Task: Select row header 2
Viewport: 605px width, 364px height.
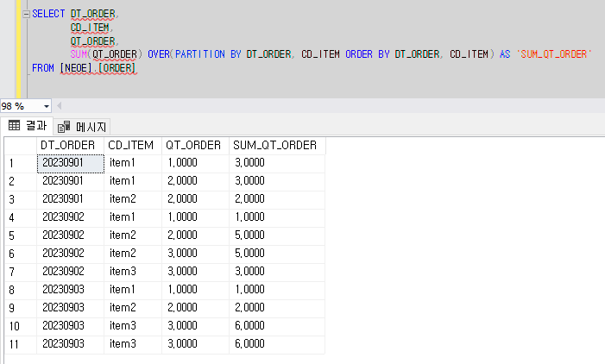Action: point(21,182)
